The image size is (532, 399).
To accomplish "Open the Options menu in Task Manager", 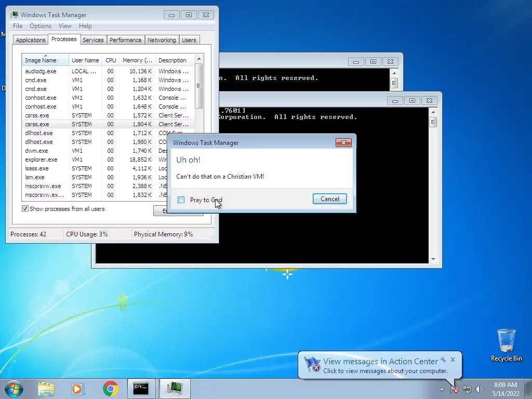I will tap(41, 26).
